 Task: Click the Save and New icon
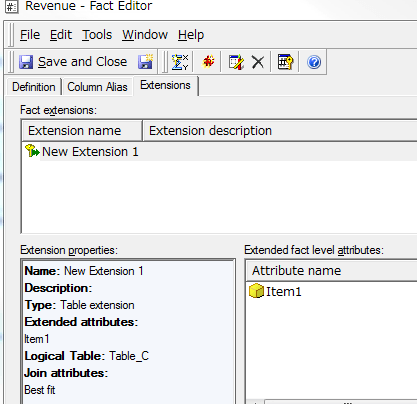(145, 62)
